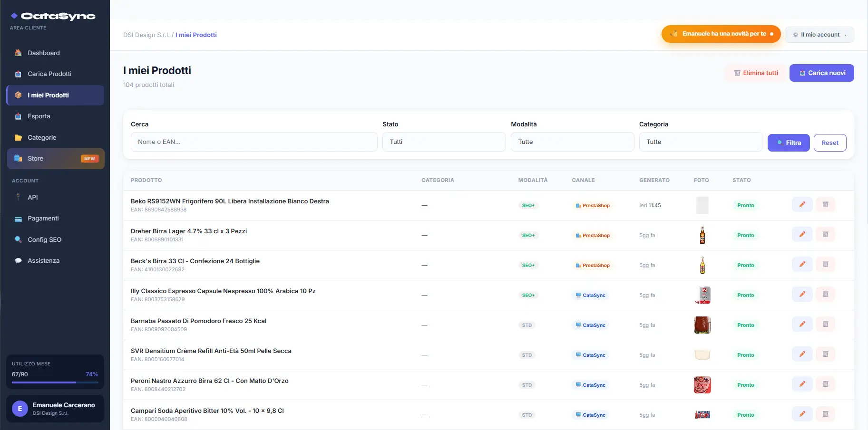Open the Campari Soda photo thumbnail
Viewport: 868px width, 430px height.
point(702,415)
